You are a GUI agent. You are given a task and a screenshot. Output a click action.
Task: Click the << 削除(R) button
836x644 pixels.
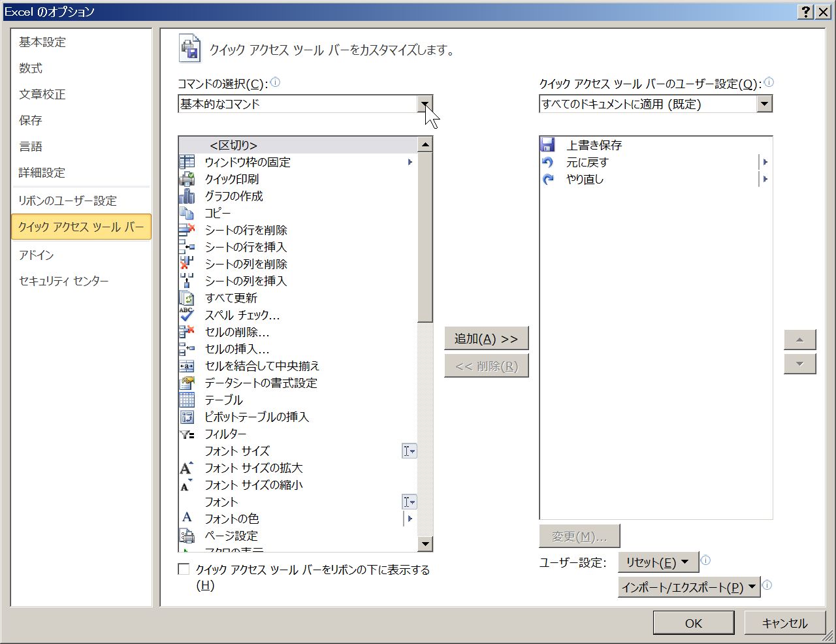(x=487, y=366)
